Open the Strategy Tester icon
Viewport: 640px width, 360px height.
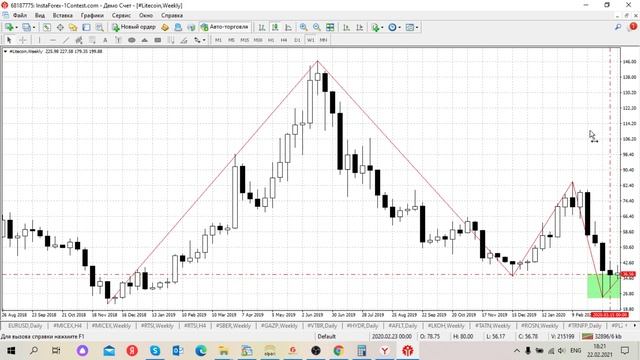click(99, 27)
